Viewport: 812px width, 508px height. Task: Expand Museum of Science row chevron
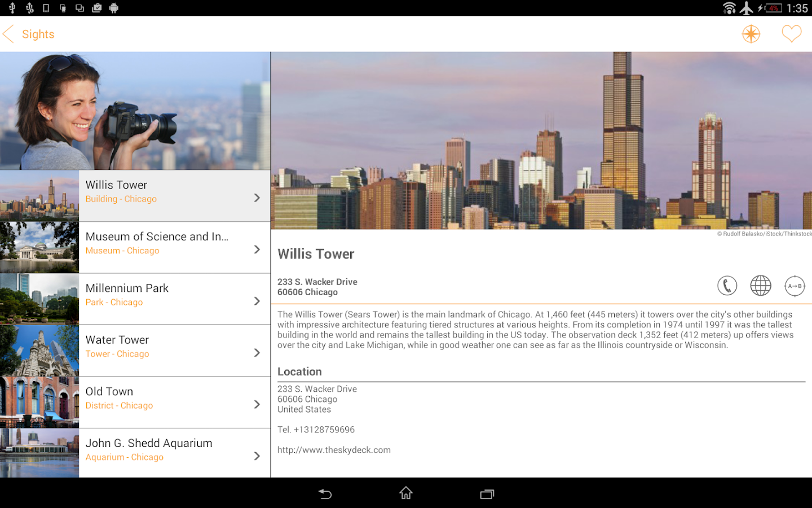257,249
